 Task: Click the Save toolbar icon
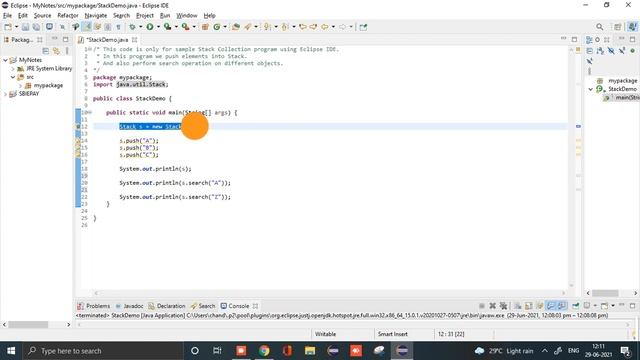coord(25,27)
